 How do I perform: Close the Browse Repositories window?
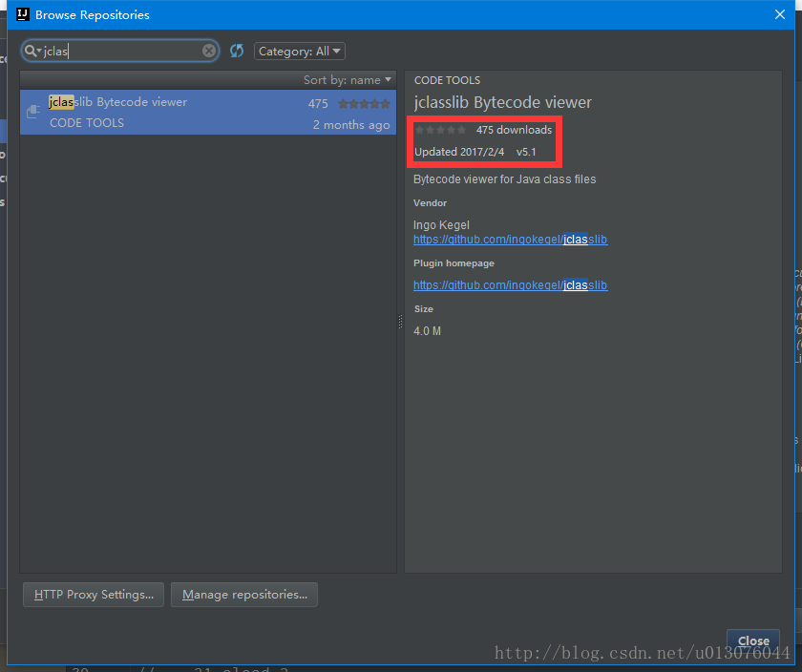(779, 14)
